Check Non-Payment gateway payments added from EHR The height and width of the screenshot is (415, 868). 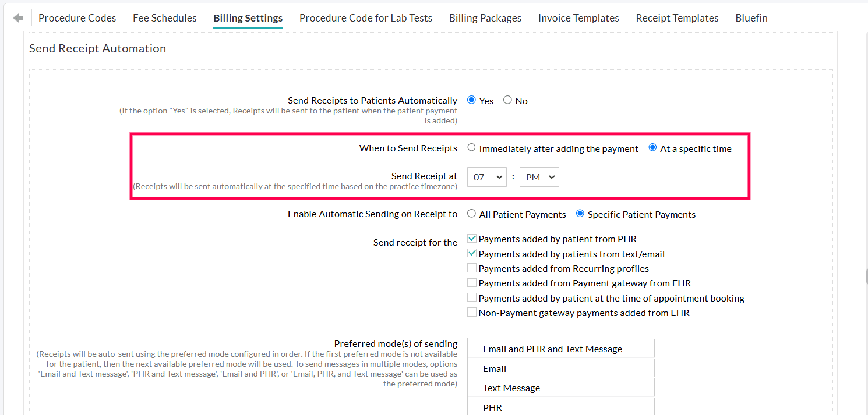pyautogui.click(x=472, y=312)
